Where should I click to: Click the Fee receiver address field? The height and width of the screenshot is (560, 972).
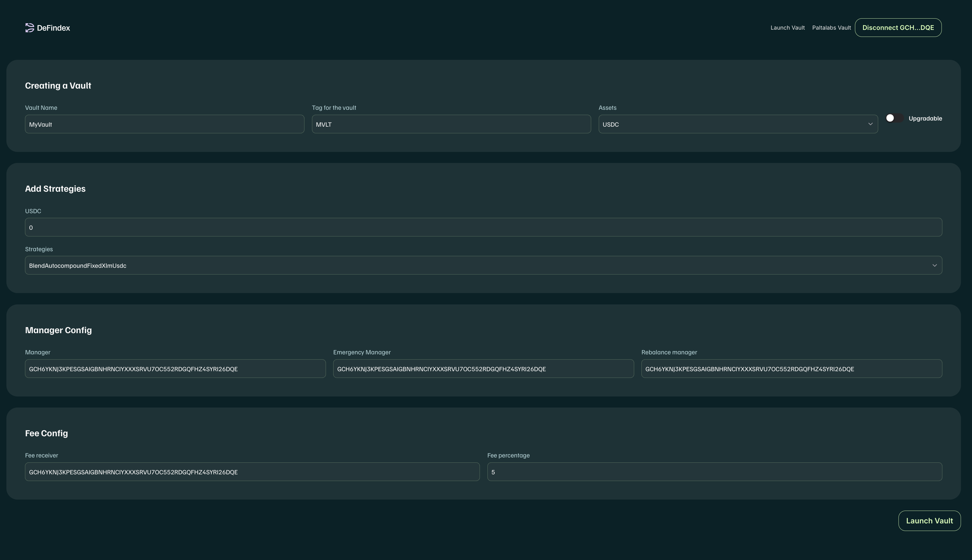[x=252, y=472]
